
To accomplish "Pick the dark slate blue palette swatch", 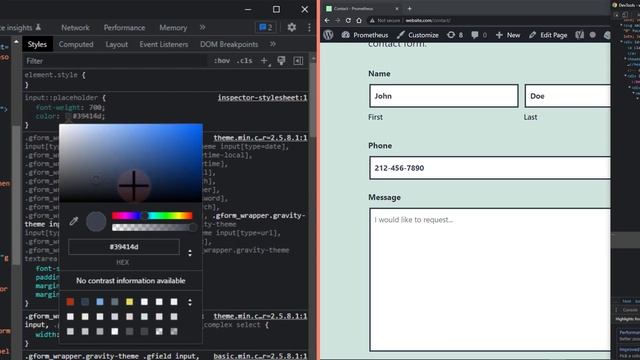I will (x=85, y=302).
